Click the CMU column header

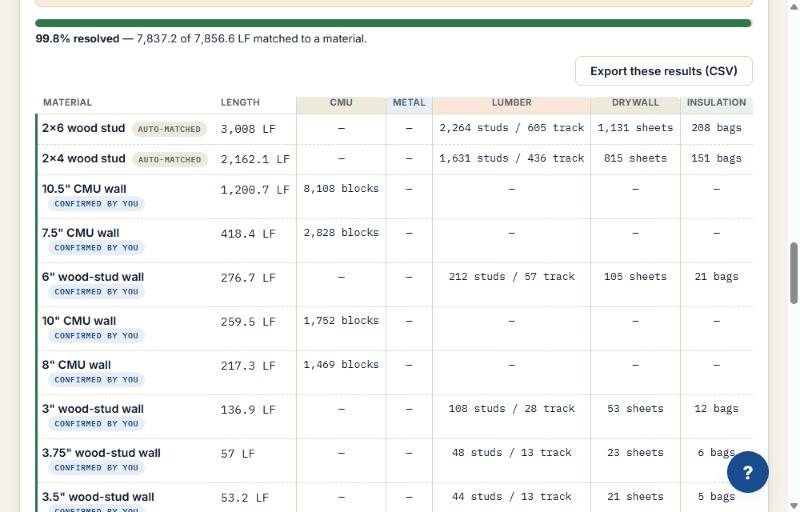pyautogui.click(x=341, y=103)
